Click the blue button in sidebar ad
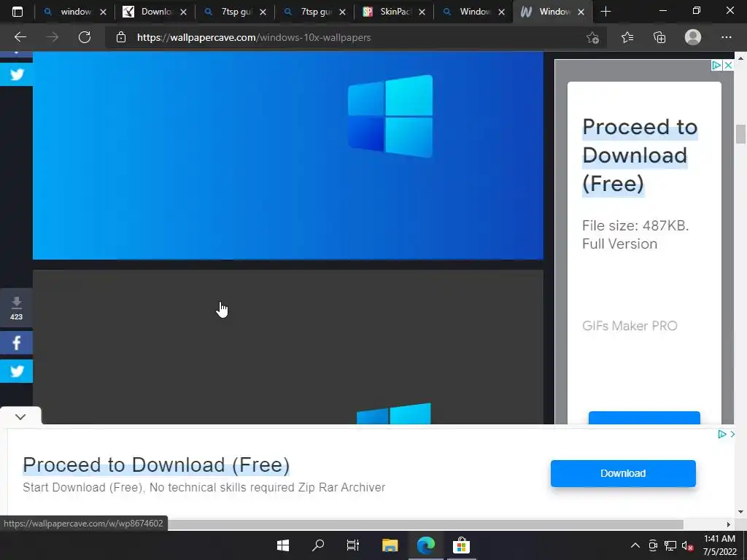Viewport: 747px width, 560px height. point(644,418)
